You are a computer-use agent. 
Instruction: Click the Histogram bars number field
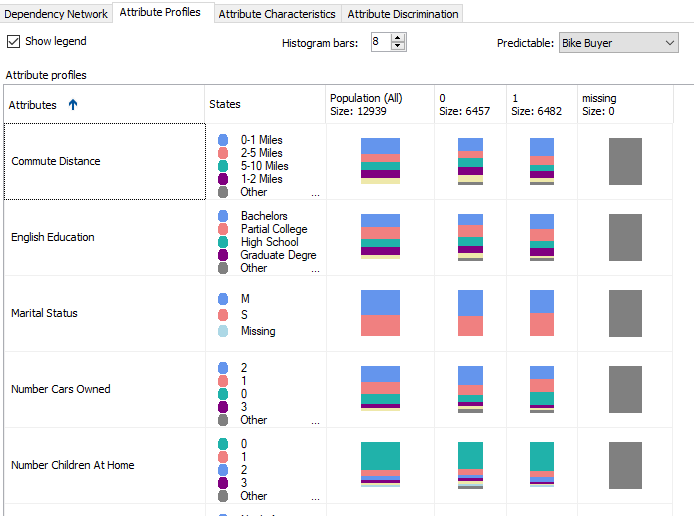379,43
